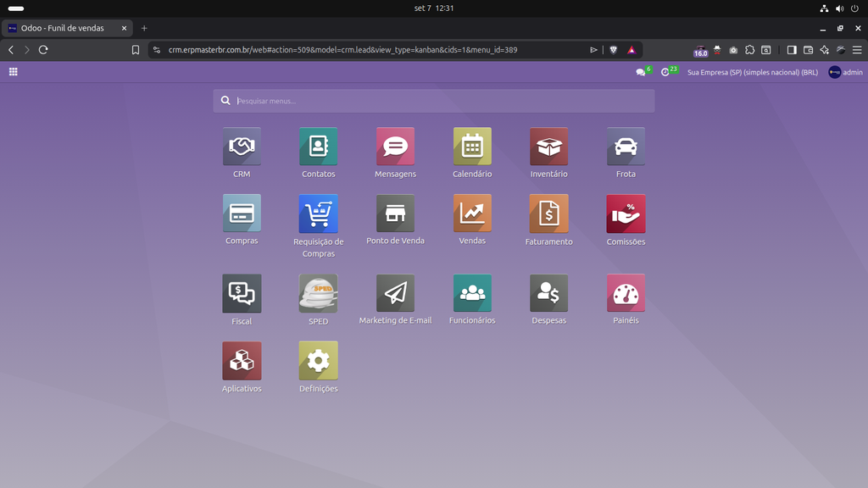Go back to previous page
868x488 pixels.
(11, 50)
